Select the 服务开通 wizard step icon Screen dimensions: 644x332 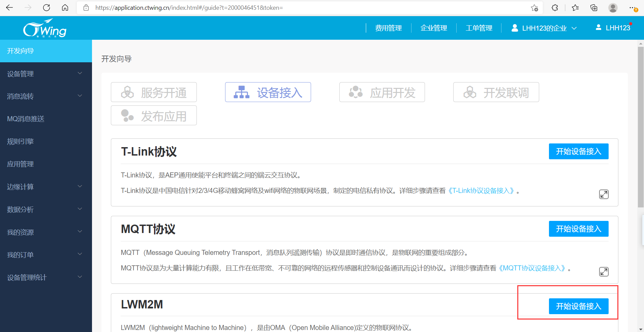(x=128, y=92)
